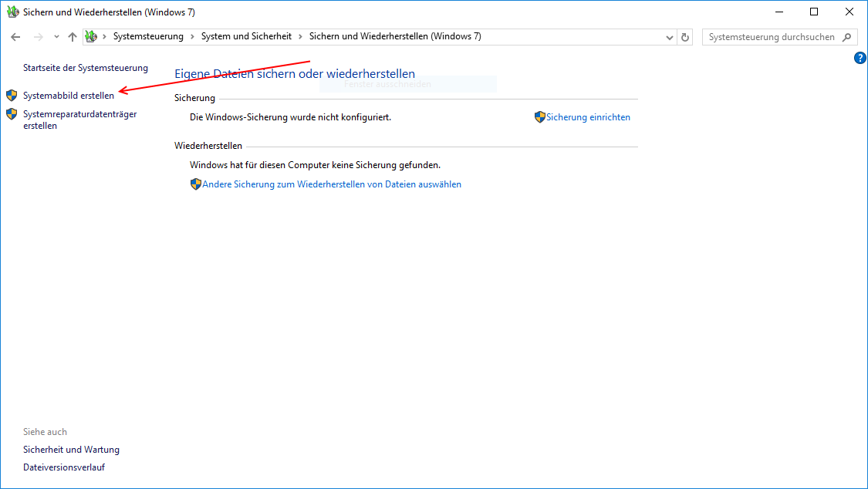Image resolution: width=868 pixels, height=489 pixels.
Task: Click the control panel icon in address bar
Action: 91,36
